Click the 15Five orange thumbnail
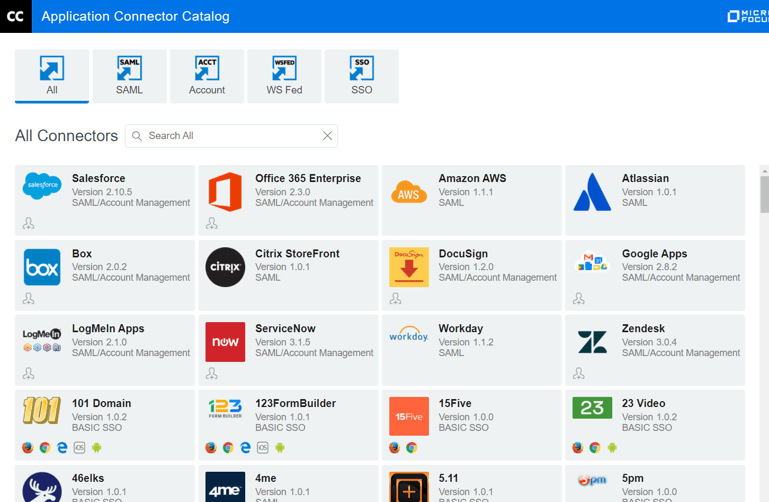The height and width of the screenshot is (502, 769). click(x=408, y=416)
